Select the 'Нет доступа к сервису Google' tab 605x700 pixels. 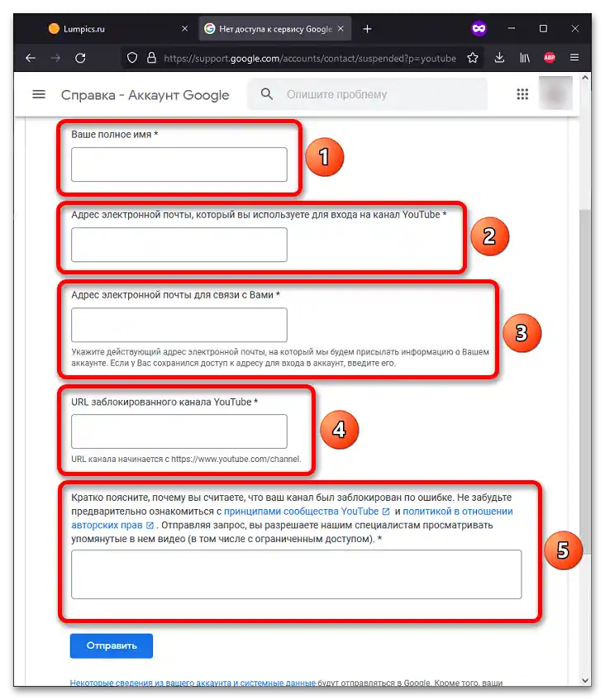274,29
